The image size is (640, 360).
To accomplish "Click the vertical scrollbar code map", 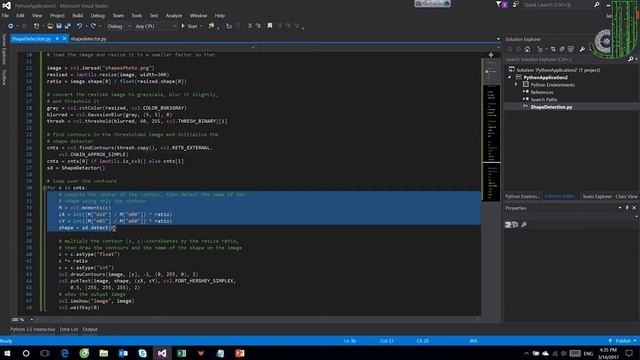I will pos(491,130).
